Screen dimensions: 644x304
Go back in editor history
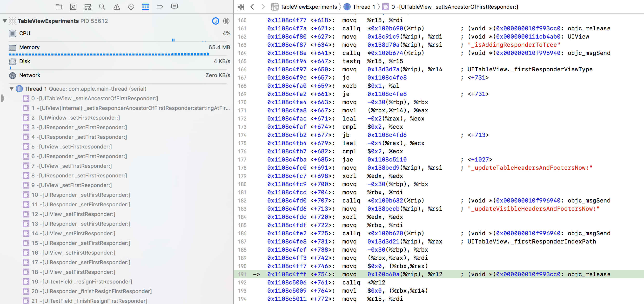252,7
